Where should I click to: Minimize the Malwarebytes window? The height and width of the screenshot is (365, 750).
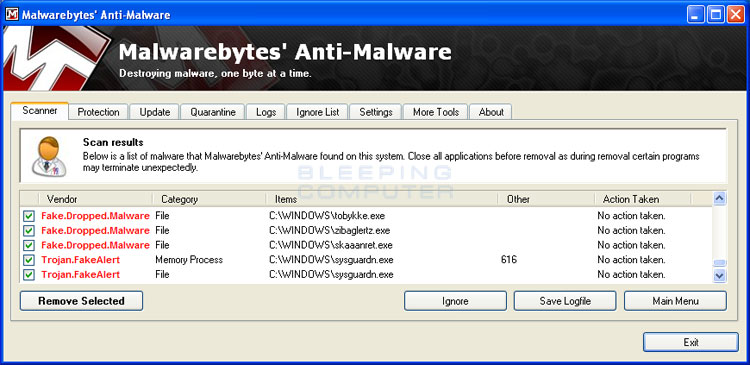[x=696, y=14]
